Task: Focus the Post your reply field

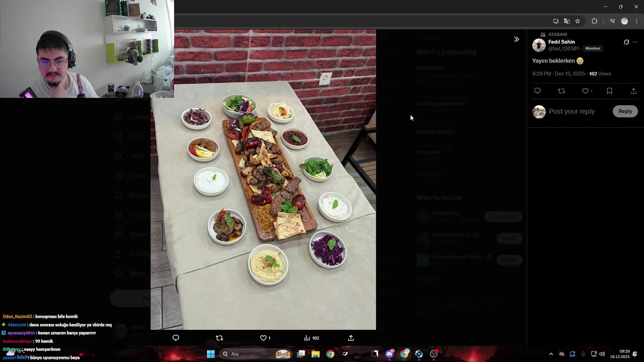Action: coord(572,111)
